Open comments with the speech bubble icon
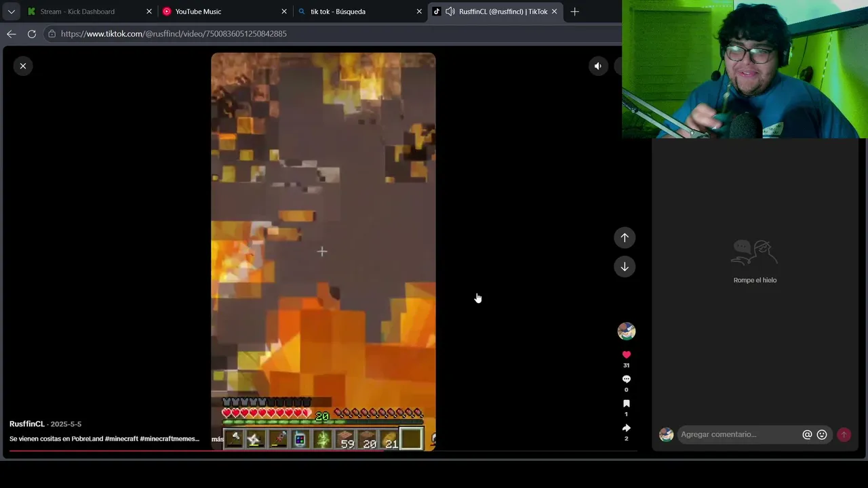868x488 pixels. click(627, 379)
